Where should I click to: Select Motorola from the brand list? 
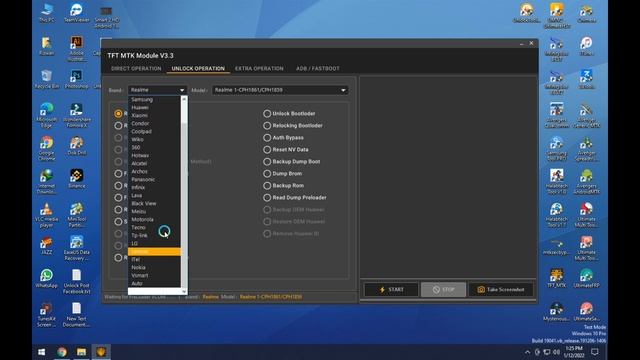pyautogui.click(x=154, y=219)
